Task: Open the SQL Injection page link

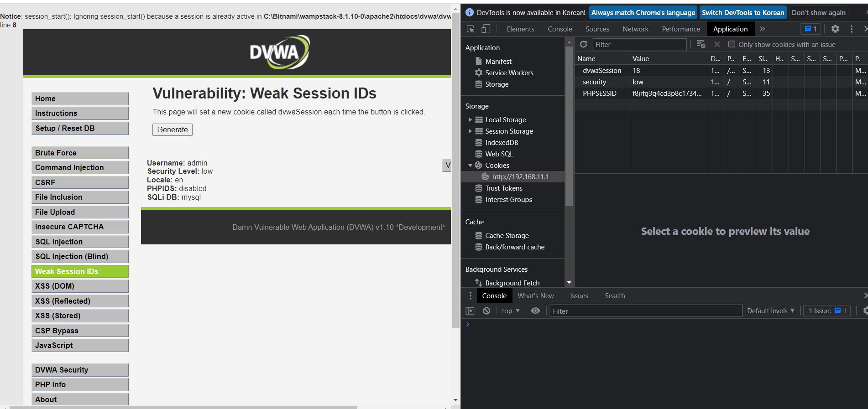Action: click(80, 242)
